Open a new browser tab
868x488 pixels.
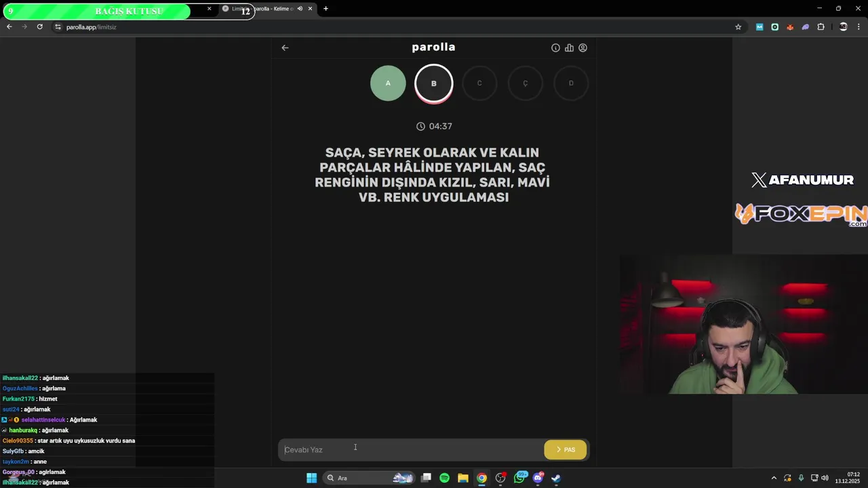click(x=325, y=9)
